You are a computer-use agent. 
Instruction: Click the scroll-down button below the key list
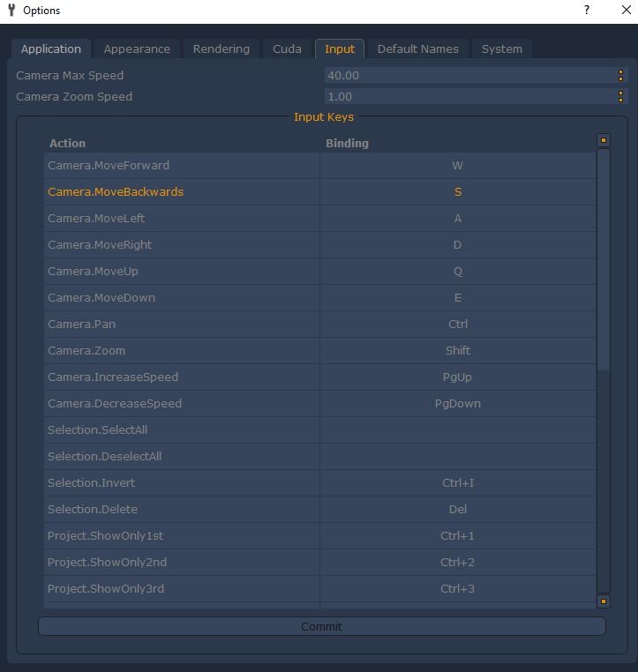click(x=604, y=601)
